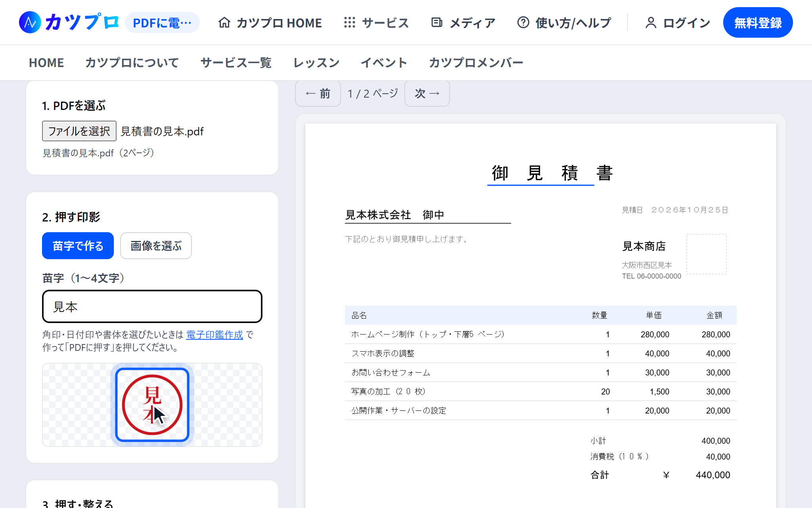The image size is (812, 508).
Task: Go to previous page with ← 前
Action: point(318,94)
